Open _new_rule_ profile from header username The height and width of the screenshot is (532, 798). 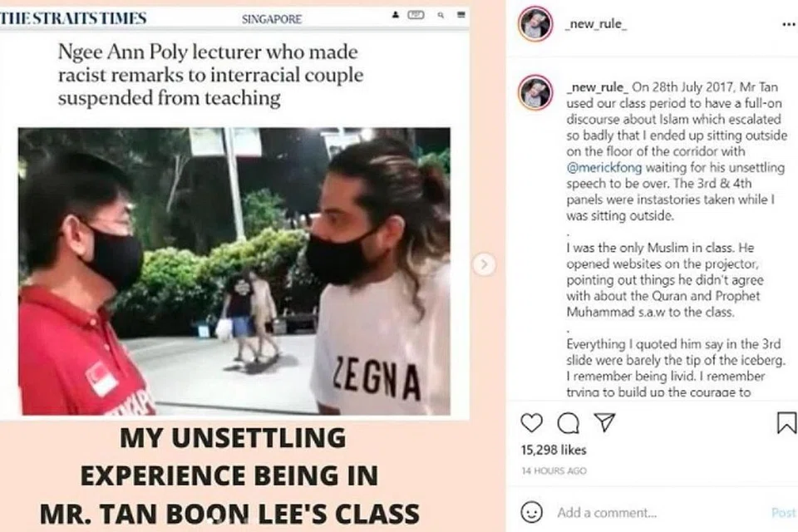click(595, 24)
